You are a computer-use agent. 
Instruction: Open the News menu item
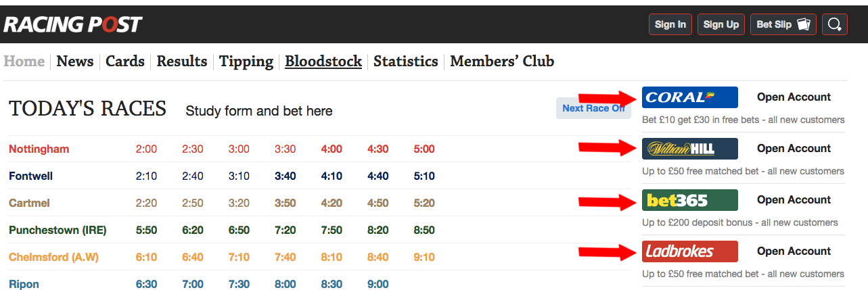[x=75, y=62]
